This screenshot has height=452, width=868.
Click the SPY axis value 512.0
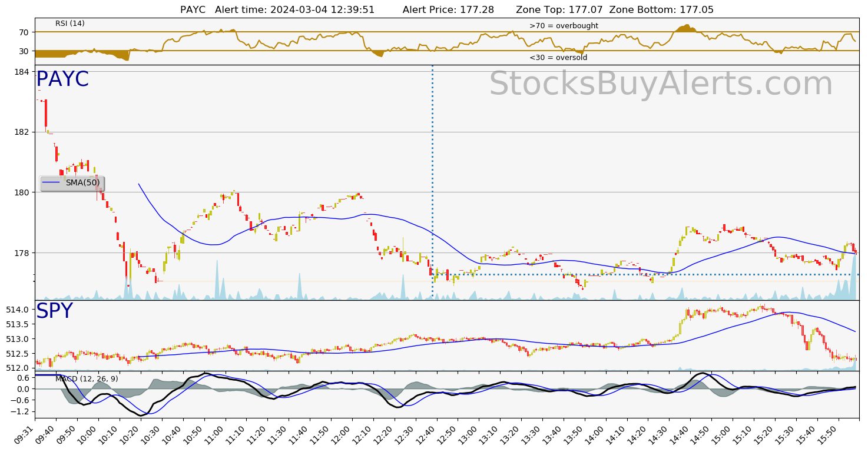coord(18,368)
